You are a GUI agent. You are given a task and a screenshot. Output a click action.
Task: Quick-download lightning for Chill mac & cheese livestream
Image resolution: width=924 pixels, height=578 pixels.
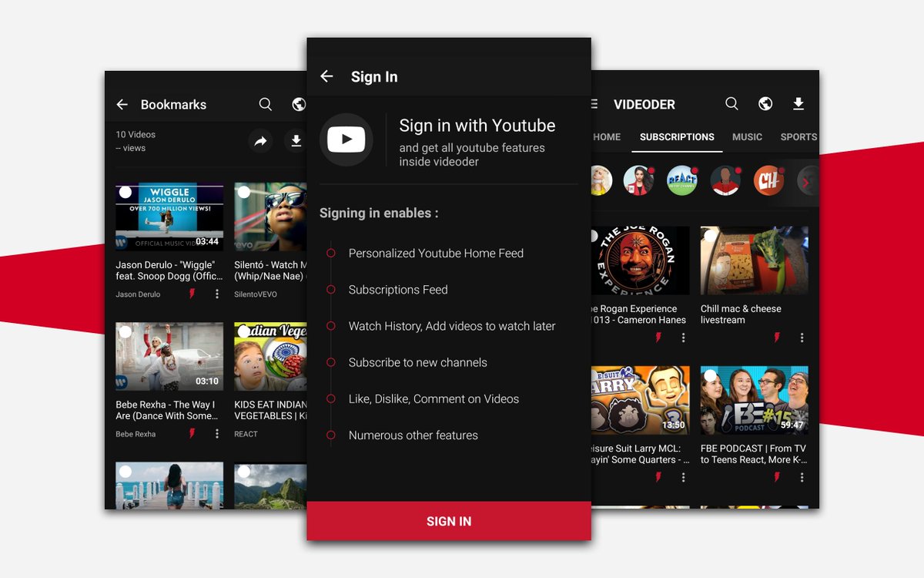[777, 338]
